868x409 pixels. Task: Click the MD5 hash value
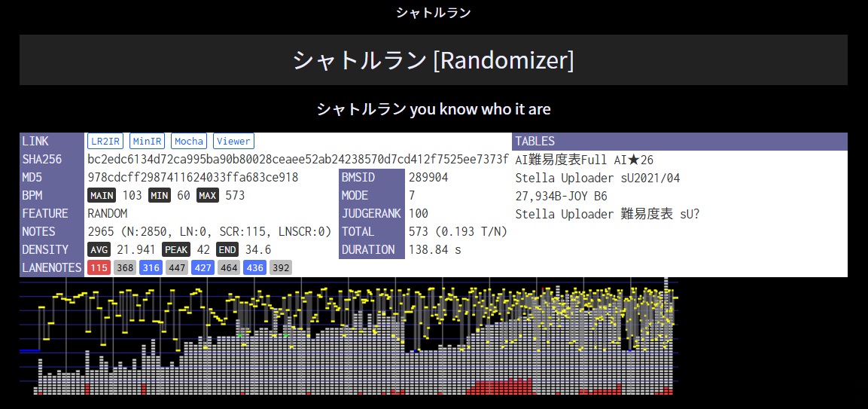(193, 178)
